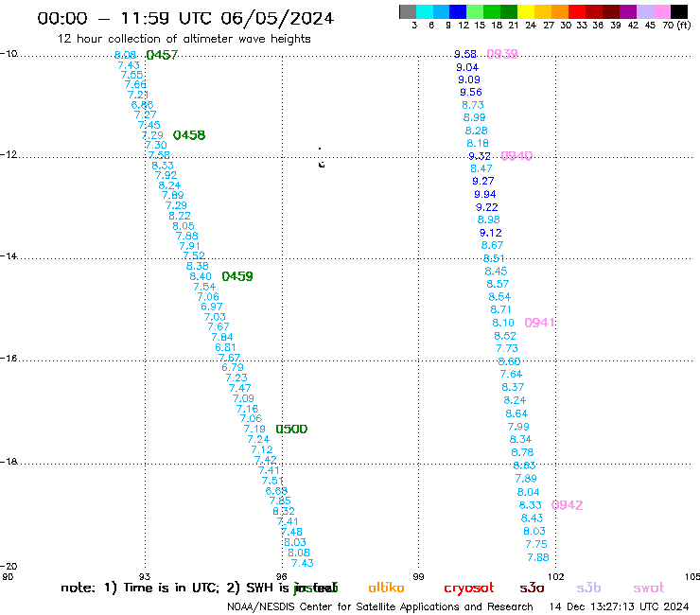Click the purple 42 ft legend swatch
Viewport: 700px width, 615px height.
click(x=627, y=11)
